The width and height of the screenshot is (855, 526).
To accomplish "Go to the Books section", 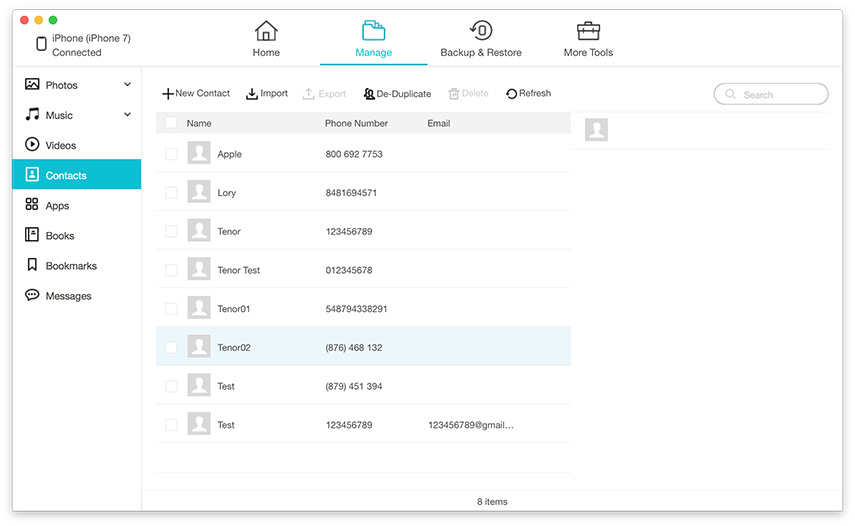I will tap(59, 236).
